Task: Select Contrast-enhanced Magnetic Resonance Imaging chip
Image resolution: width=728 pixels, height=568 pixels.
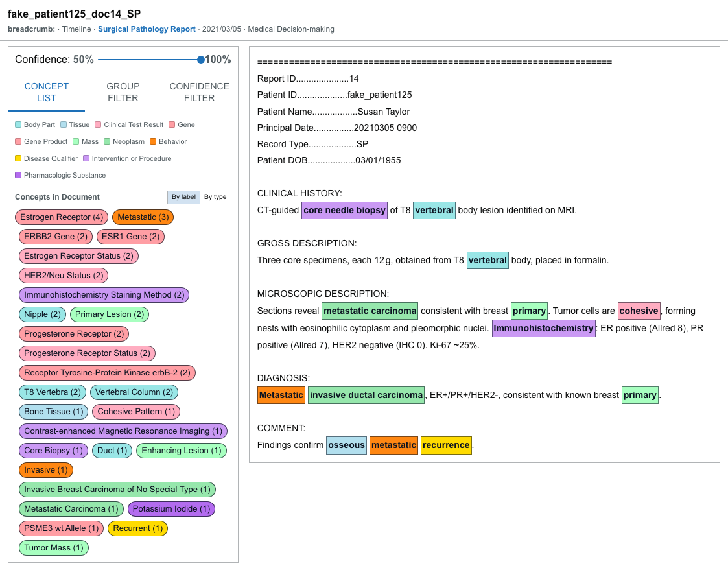Action: (x=123, y=431)
